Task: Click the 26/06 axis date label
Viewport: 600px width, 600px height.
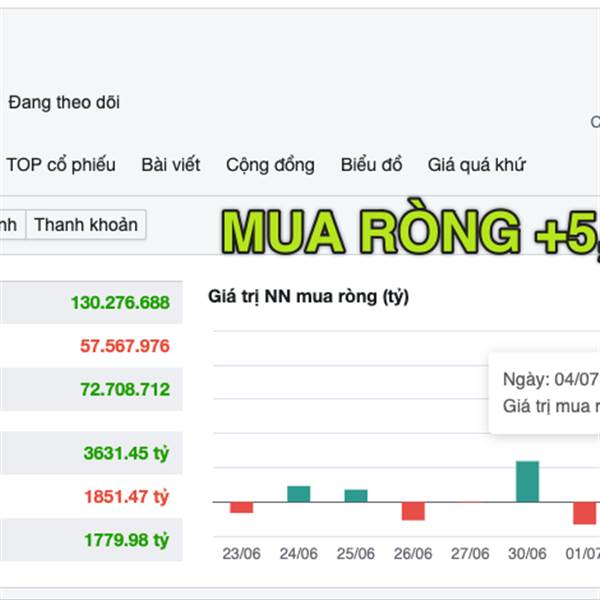Action: coord(413,554)
